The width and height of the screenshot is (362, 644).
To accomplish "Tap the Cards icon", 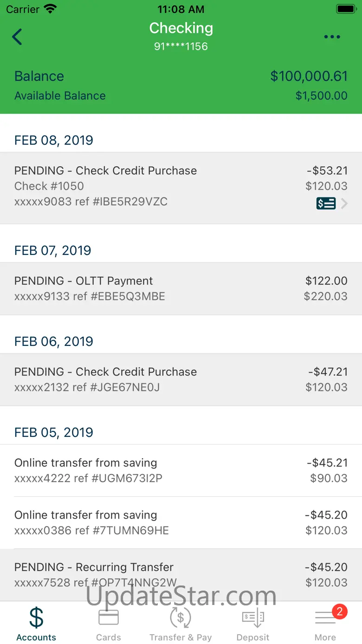I will pyautogui.click(x=109, y=618).
